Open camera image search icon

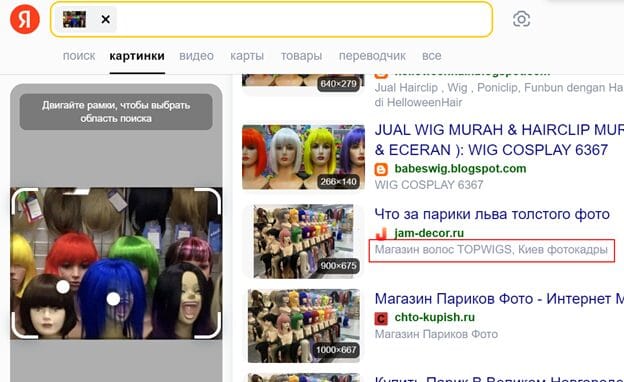tap(521, 19)
